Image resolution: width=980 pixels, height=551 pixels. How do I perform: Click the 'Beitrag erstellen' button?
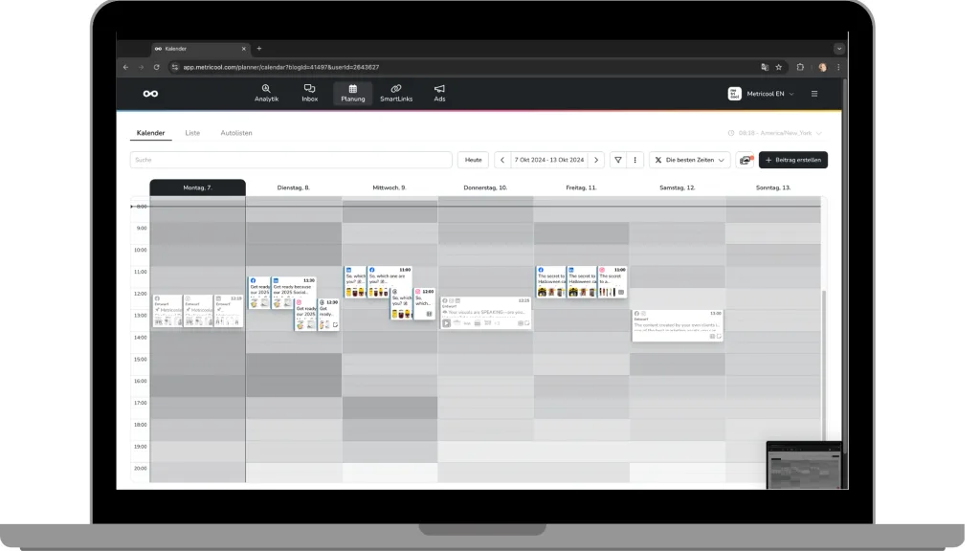pyautogui.click(x=792, y=160)
